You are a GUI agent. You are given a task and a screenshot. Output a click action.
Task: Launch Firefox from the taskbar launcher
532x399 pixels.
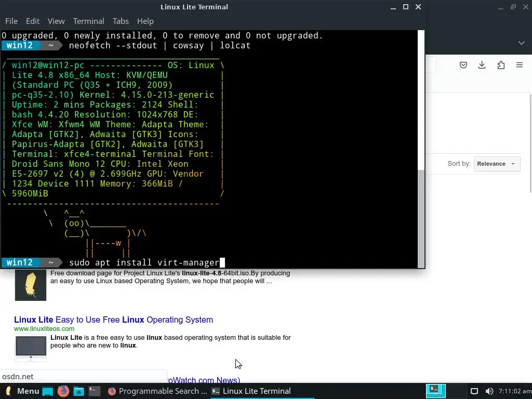click(63, 391)
